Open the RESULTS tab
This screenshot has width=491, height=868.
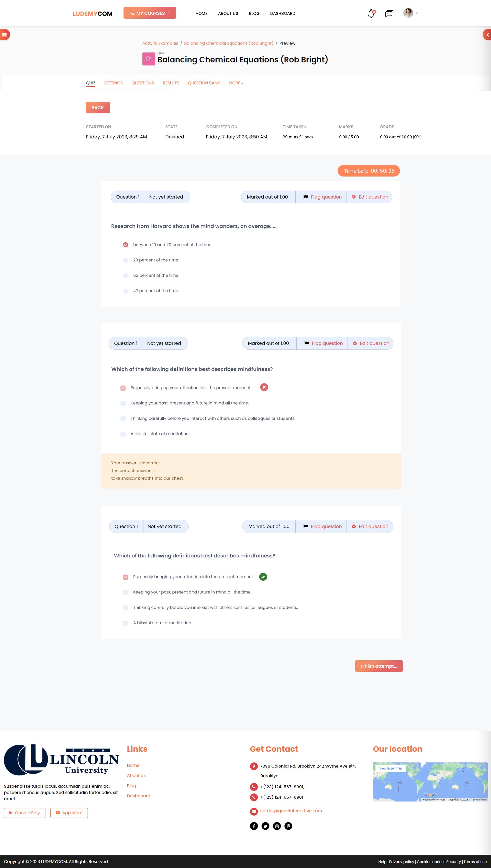(171, 83)
